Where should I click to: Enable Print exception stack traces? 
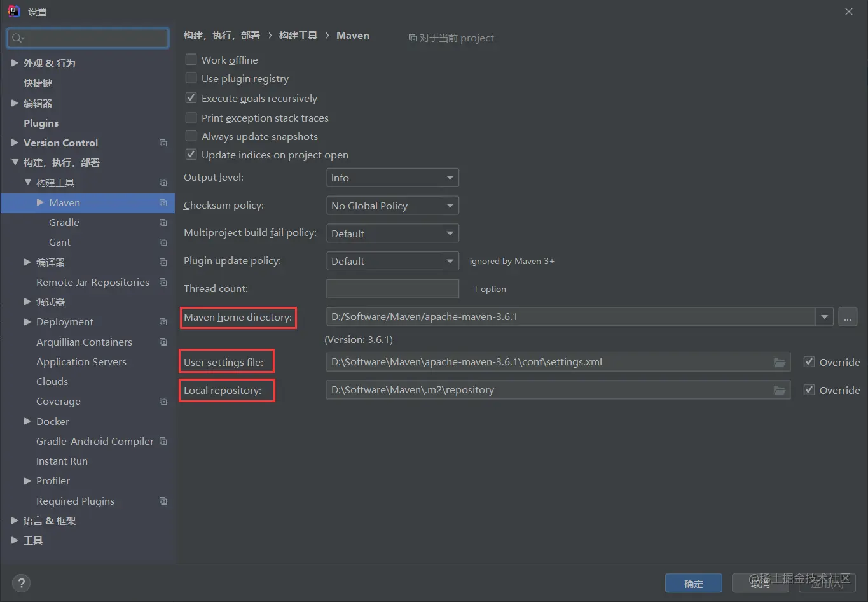click(x=191, y=118)
